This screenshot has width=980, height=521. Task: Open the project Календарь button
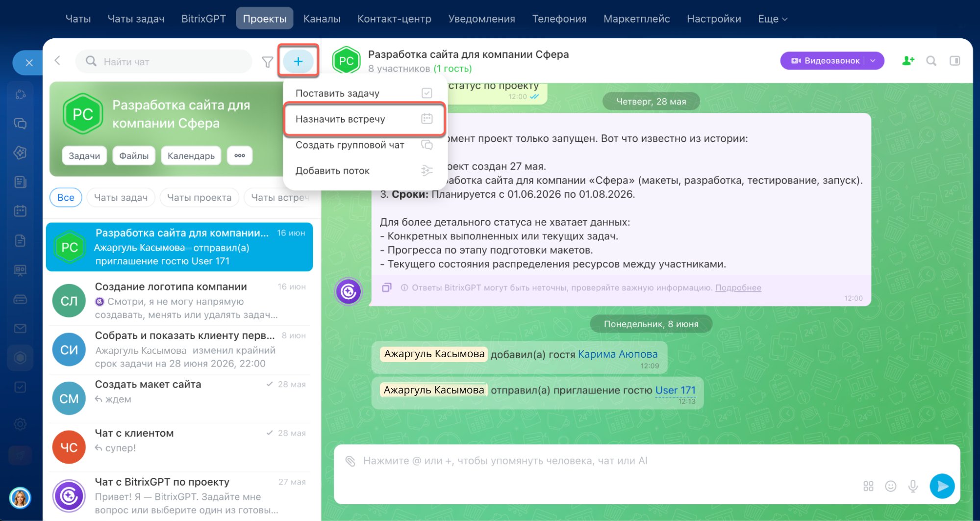(x=191, y=156)
